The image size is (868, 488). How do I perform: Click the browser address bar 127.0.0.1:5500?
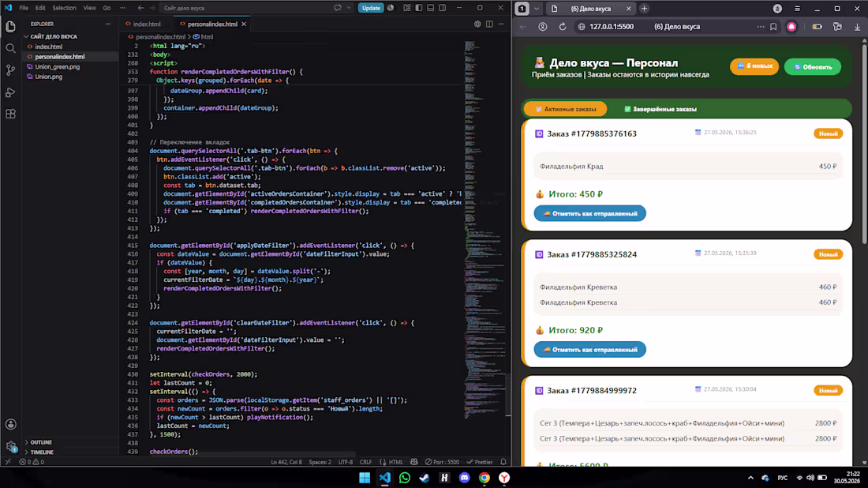[611, 27]
